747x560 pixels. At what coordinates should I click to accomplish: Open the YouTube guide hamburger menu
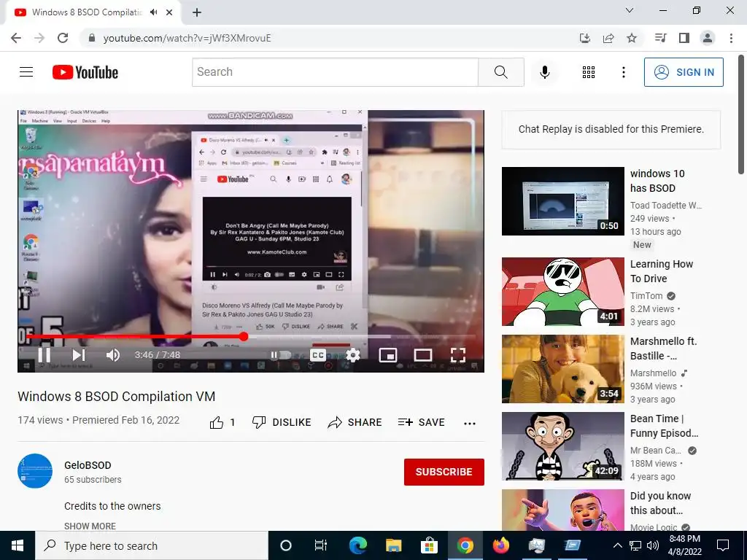click(26, 72)
